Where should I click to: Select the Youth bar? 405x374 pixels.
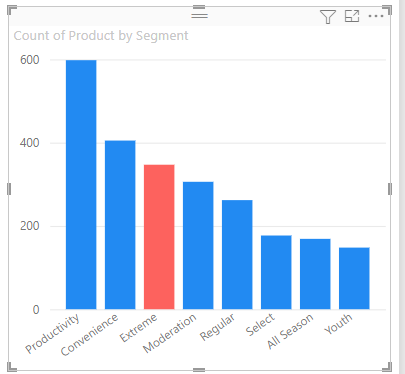coord(354,278)
